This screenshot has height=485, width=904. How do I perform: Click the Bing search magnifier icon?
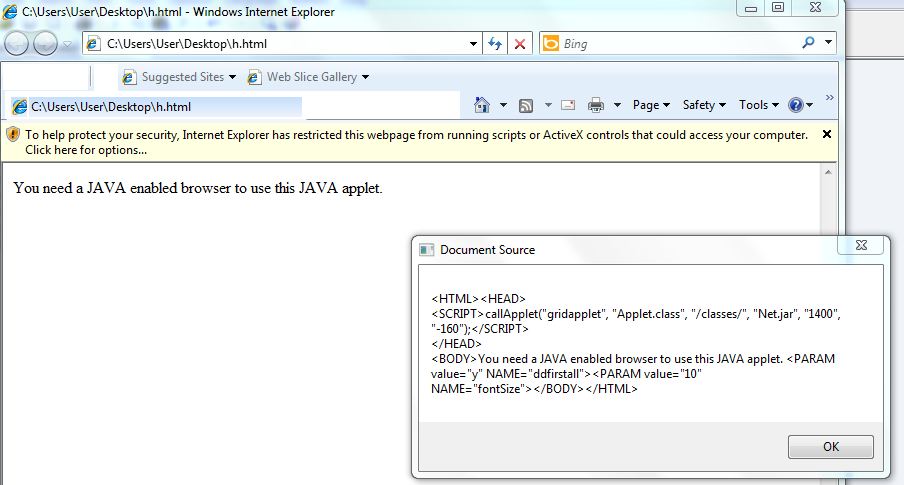point(808,42)
